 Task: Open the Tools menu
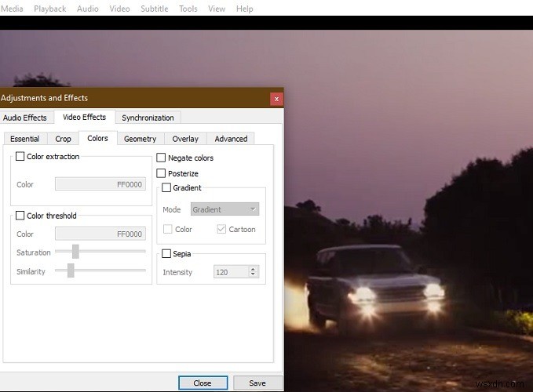(188, 9)
